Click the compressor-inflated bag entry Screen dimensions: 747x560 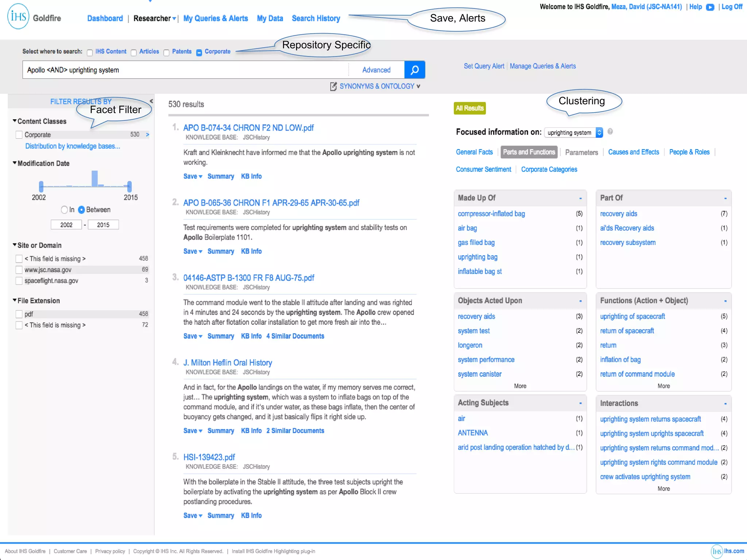(x=491, y=214)
